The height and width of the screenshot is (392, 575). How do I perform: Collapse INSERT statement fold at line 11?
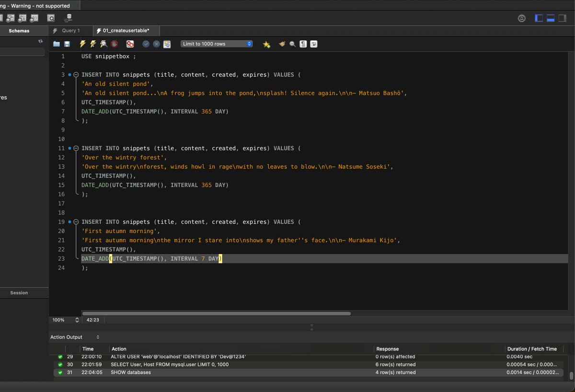(76, 148)
